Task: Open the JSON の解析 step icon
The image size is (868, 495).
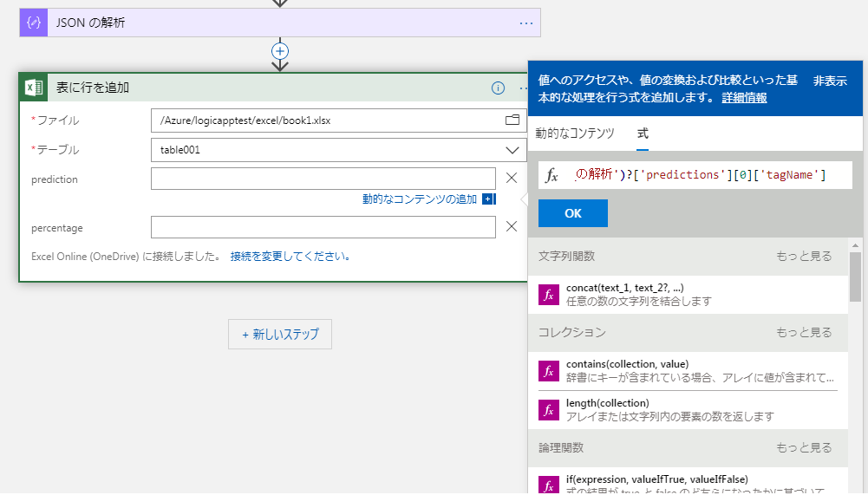Action: point(34,23)
